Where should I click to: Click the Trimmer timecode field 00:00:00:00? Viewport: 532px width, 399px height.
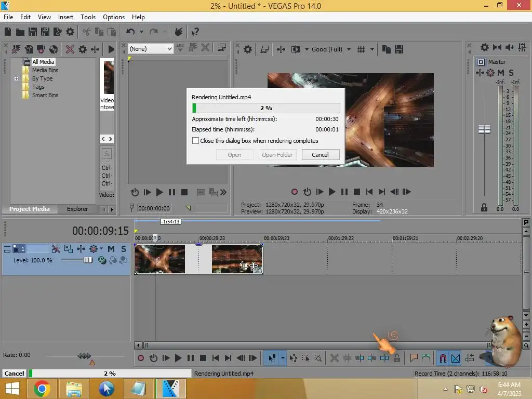[x=154, y=208]
